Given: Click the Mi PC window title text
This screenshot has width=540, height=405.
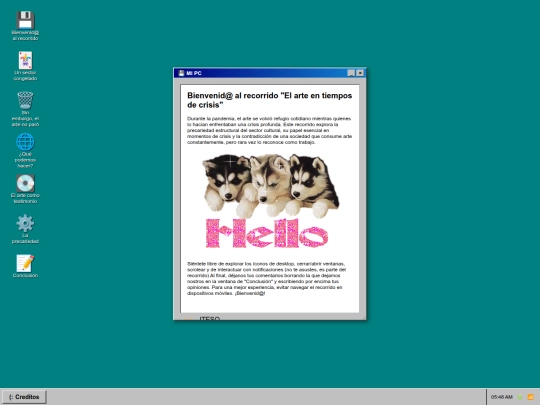Looking at the screenshot, I should click(x=194, y=73).
